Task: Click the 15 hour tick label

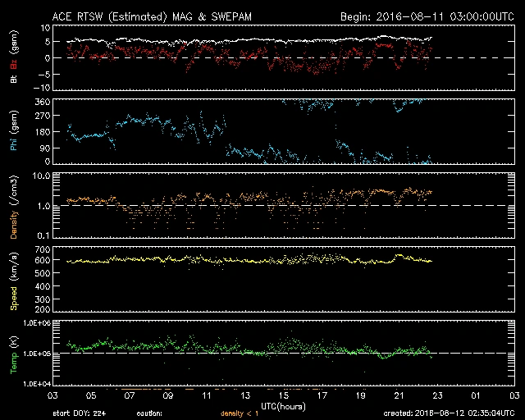Action: (285, 395)
